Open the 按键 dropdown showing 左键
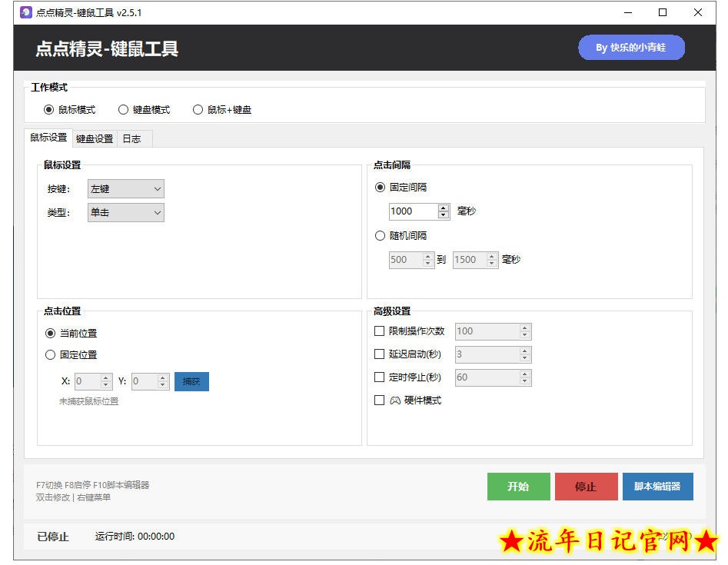 click(126, 189)
